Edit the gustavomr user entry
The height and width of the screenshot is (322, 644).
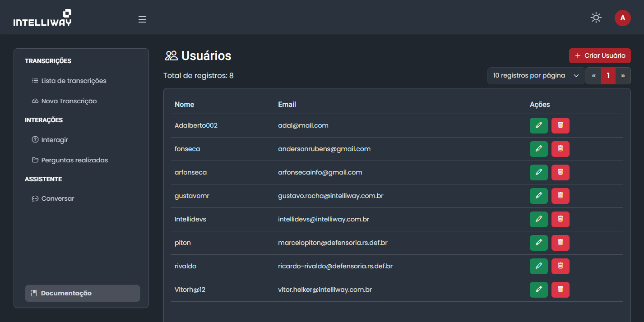[x=538, y=196]
